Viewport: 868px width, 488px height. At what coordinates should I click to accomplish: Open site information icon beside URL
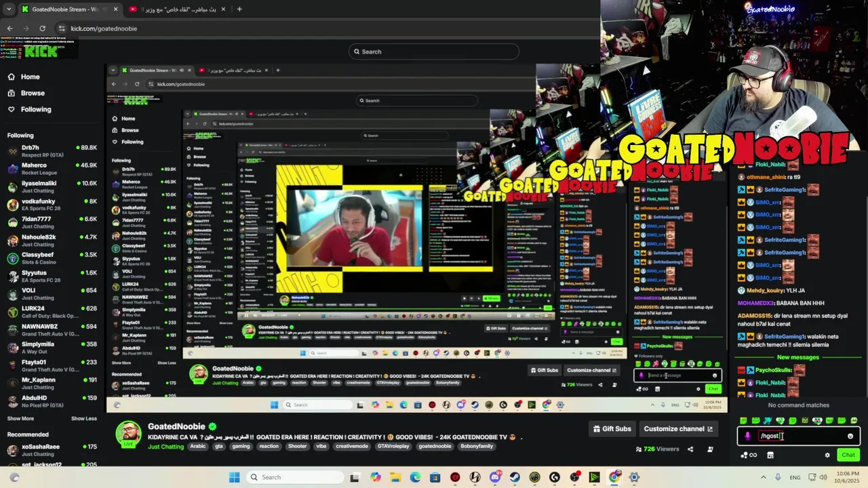(62, 28)
